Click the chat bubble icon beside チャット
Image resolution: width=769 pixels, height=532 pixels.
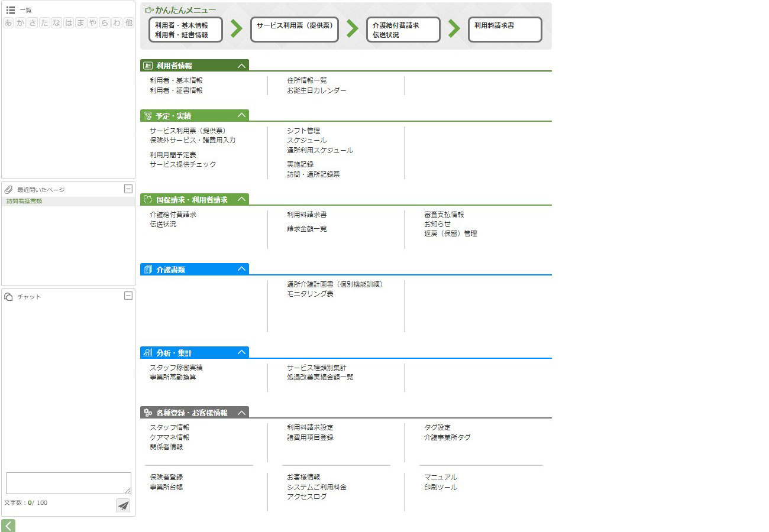(x=9, y=297)
